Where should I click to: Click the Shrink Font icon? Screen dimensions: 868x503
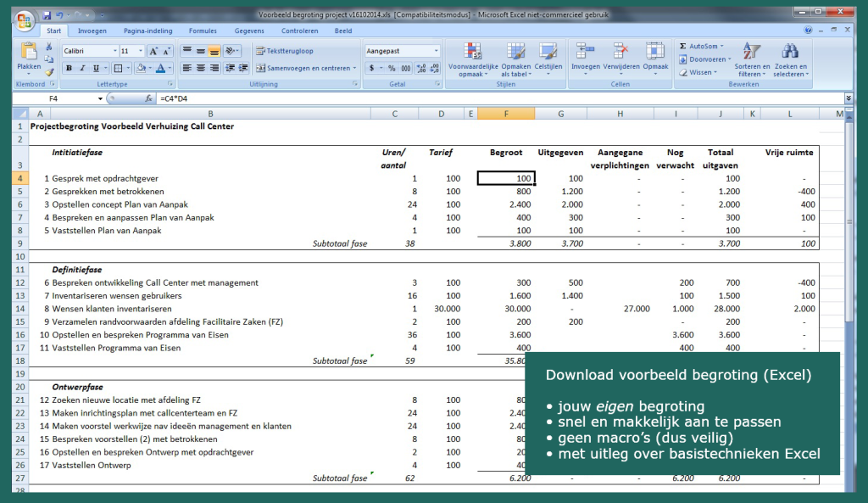[166, 51]
